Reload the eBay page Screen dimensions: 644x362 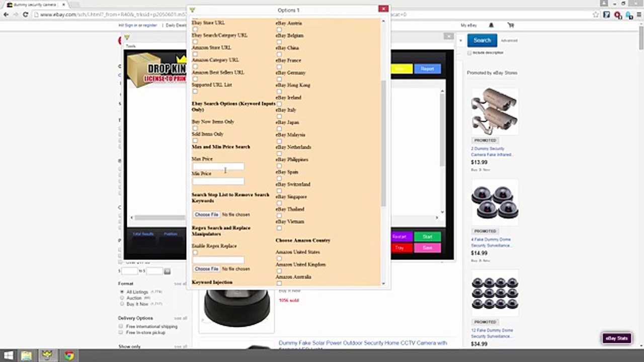25,15
